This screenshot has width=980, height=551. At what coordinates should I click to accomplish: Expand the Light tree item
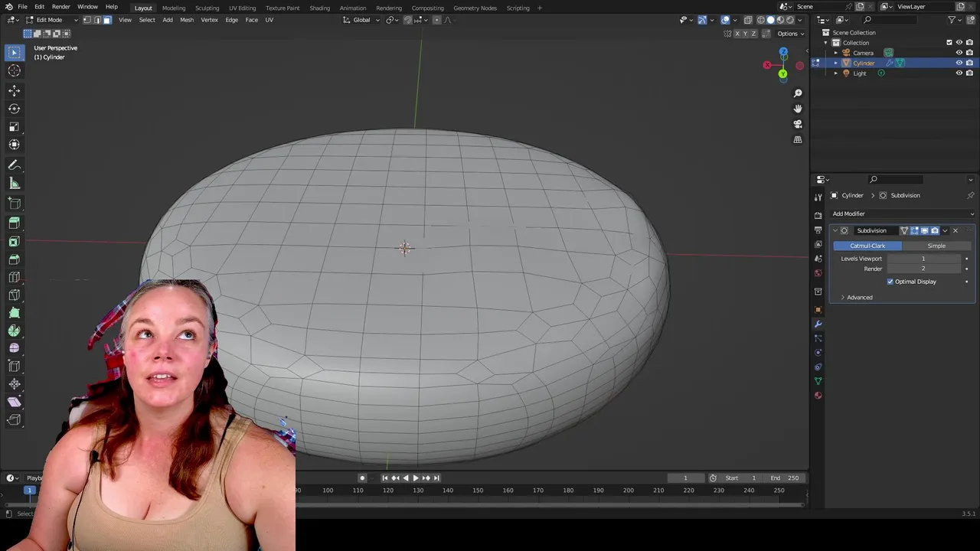[835, 73]
